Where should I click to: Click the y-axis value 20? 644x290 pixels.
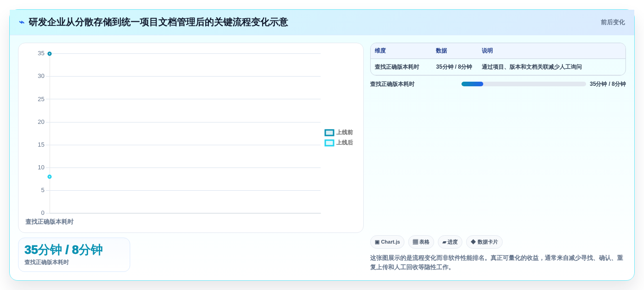coord(41,122)
